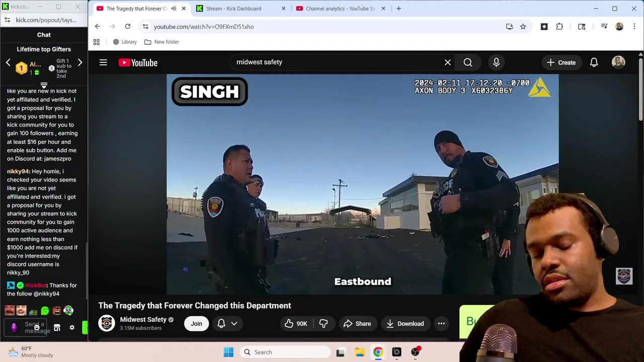Viewport: 644px width, 362px height.
Task: Click the YouTube search magnifier button
Action: tap(468, 62)
